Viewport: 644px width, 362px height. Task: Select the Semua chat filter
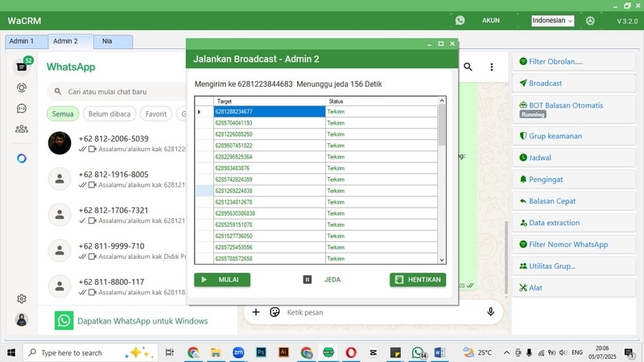point(63,113)
